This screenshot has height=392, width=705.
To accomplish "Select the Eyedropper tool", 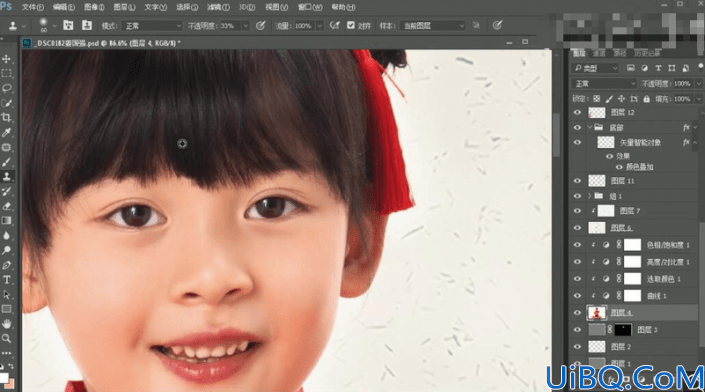I will (7, 132).
